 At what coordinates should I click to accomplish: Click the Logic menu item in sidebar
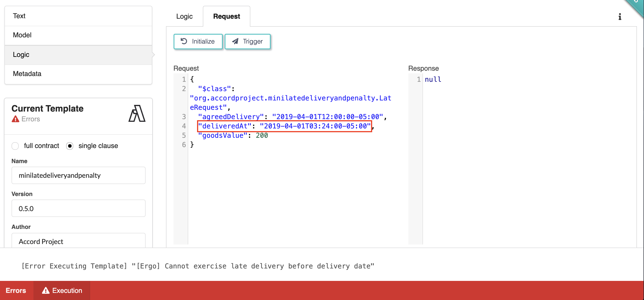[78, 54]
